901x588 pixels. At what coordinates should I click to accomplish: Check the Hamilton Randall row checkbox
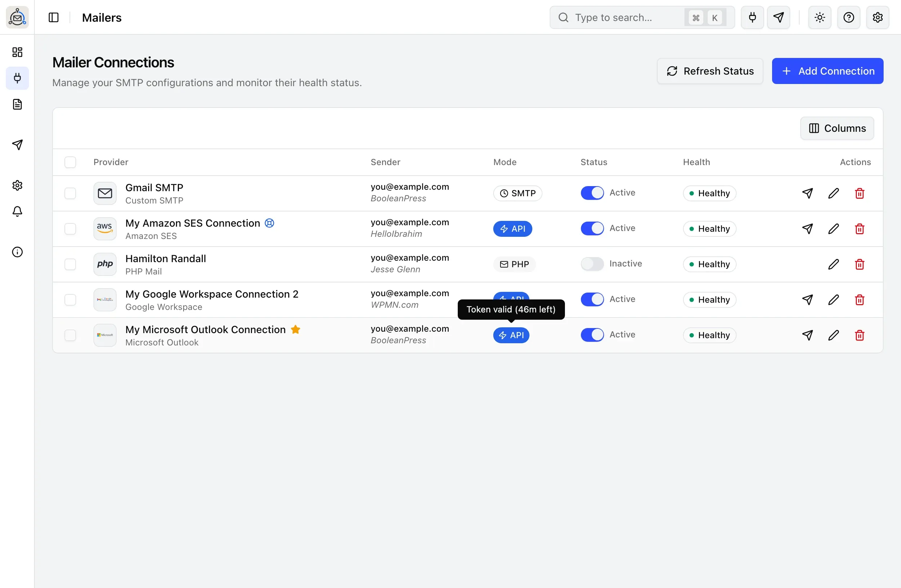70,264
